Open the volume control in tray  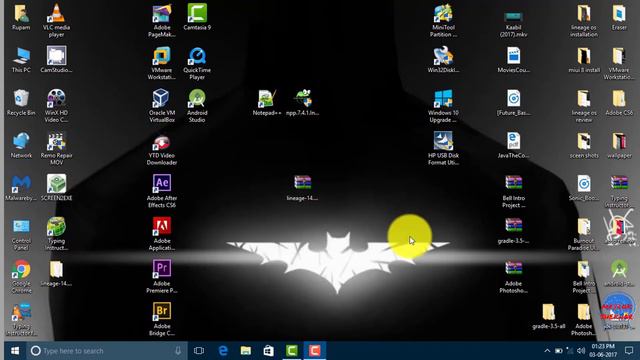(x=581, y=351)
